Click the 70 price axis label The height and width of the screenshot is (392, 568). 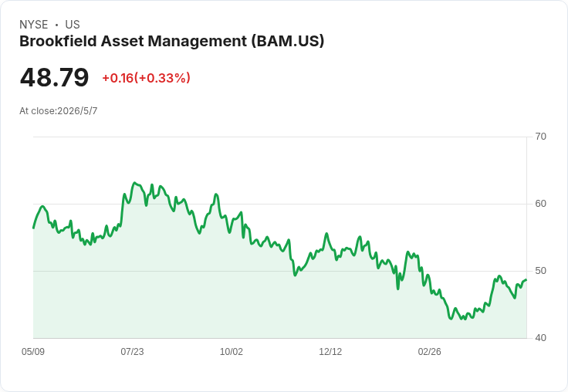click(540, 137)
